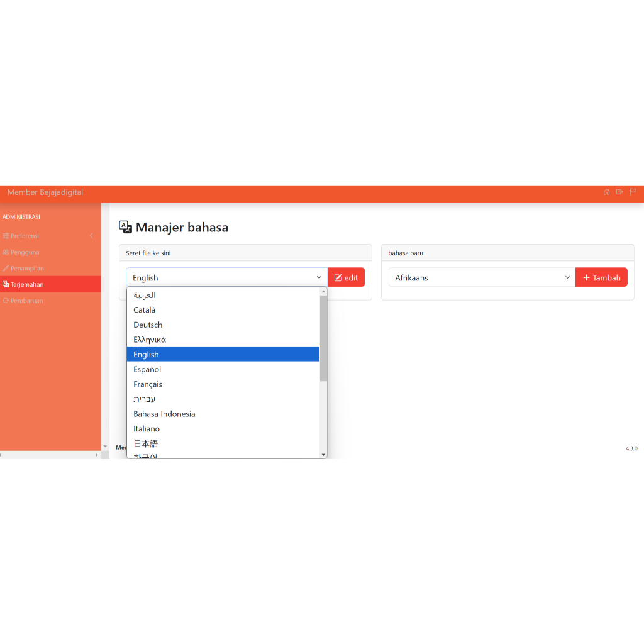Select Español language option
Screen dimensions: 644x644
[x=147, y=370]
